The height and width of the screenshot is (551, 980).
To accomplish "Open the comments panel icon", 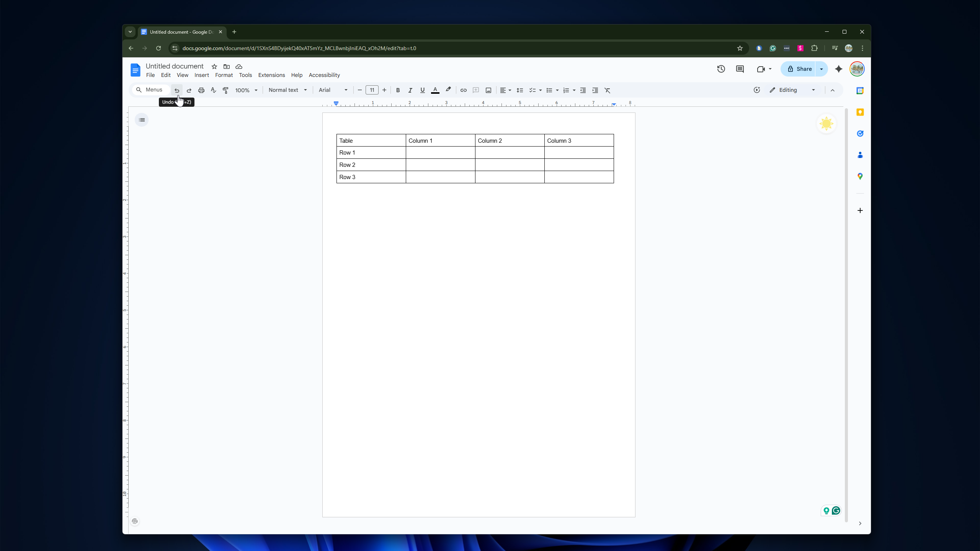I will pos(740,69).
